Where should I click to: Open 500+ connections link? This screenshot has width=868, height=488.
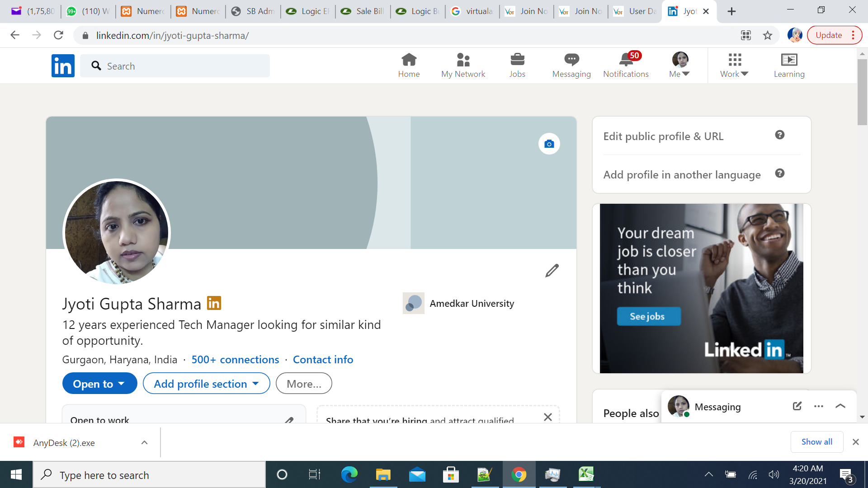[x=235, y=360]
